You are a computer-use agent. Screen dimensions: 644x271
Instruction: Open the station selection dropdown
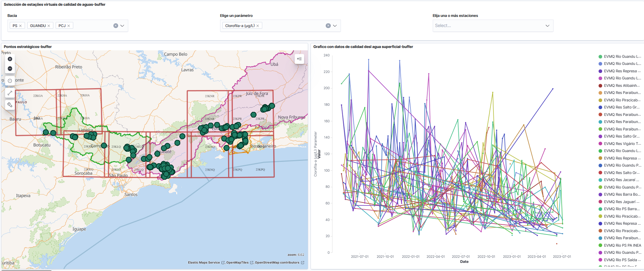[x=547, y=26]
